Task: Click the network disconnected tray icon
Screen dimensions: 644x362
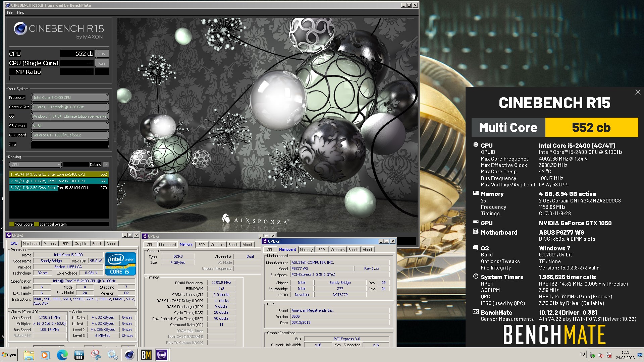Action: point(609,355)
